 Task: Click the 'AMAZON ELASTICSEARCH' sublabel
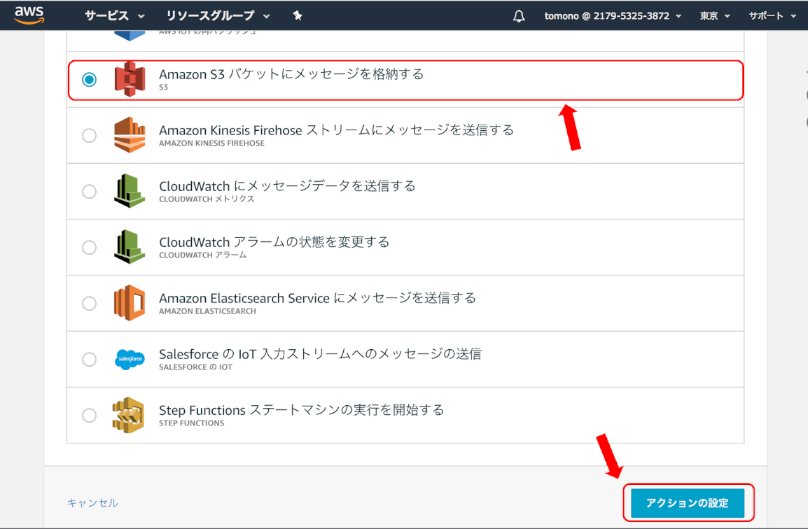click(x=207, y=311)
